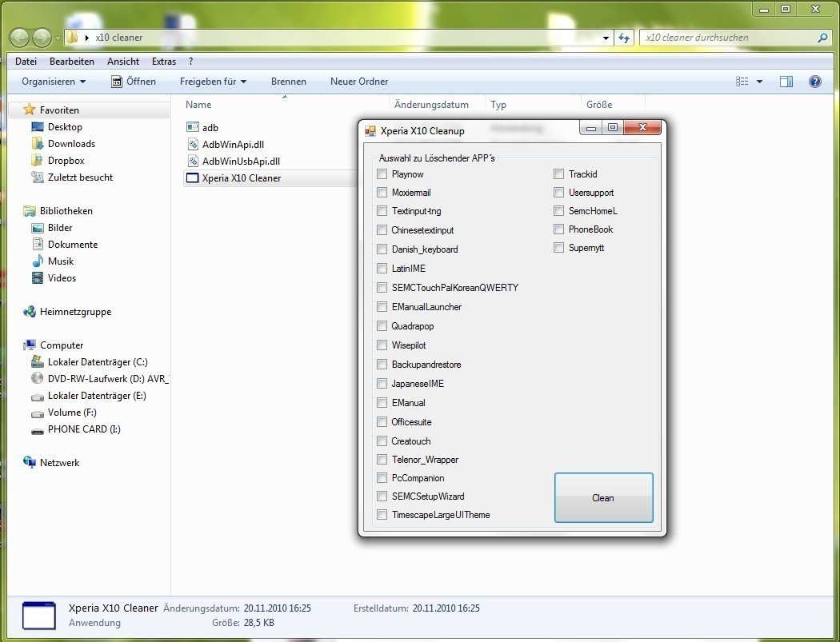Screen dimensions: 840x642
Task: Click the Back arrow in Explorer
Action: click(20, 38)
